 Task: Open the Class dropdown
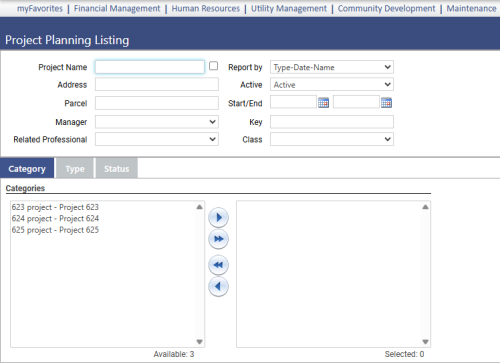click(x=332, y=139)
